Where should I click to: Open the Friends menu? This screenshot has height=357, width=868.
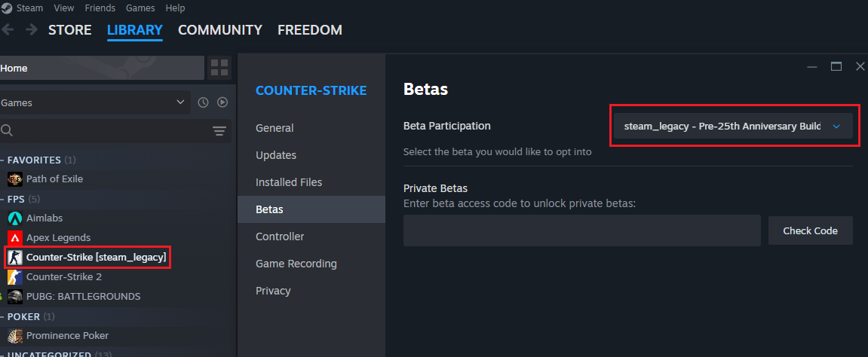[x=100, y=8]
